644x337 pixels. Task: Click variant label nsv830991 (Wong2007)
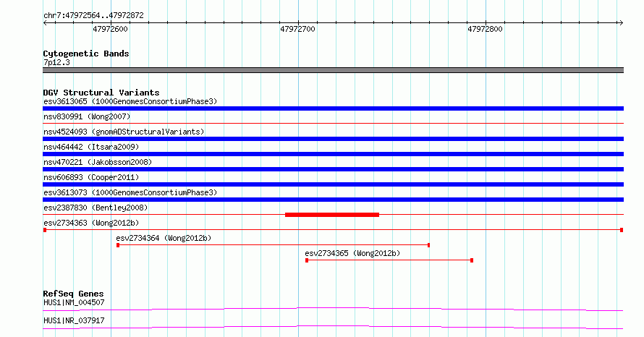tap(87, 116)
